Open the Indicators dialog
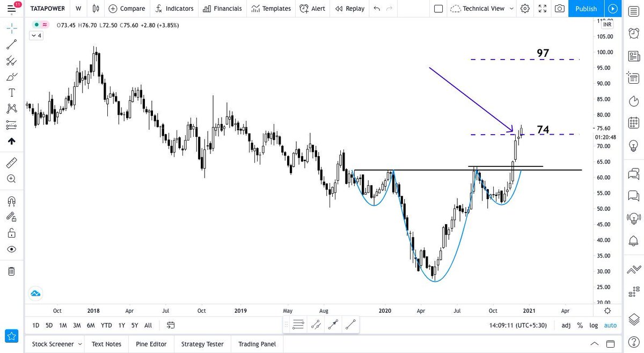 tap(174, 9)
